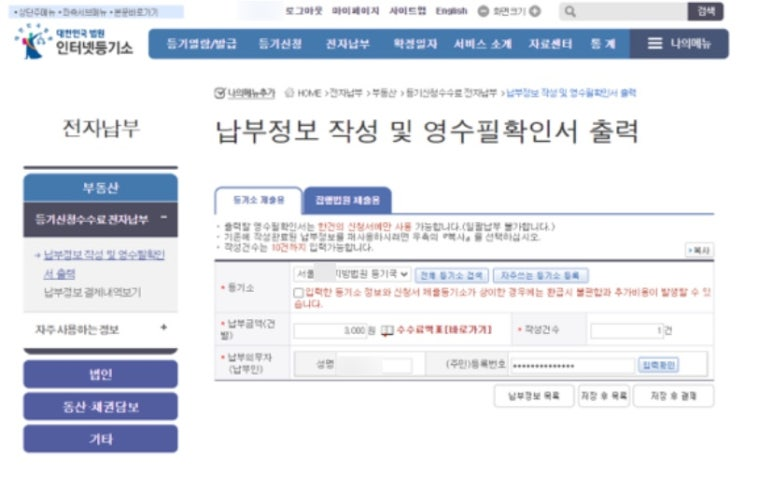Increase screen size with plus icon
Image resolution: width=773 pixels, height=487 pixels.
click(x=535, y=11)
